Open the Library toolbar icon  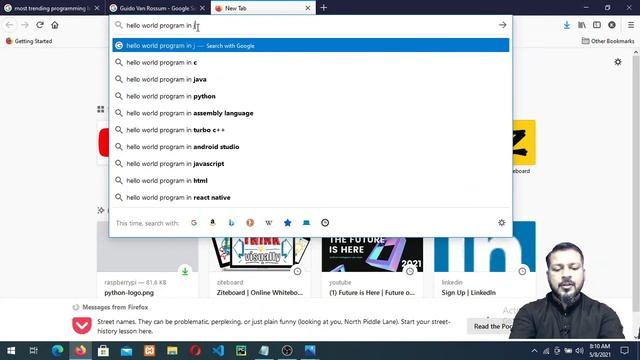pyautogui.click(x=582, y=25)
